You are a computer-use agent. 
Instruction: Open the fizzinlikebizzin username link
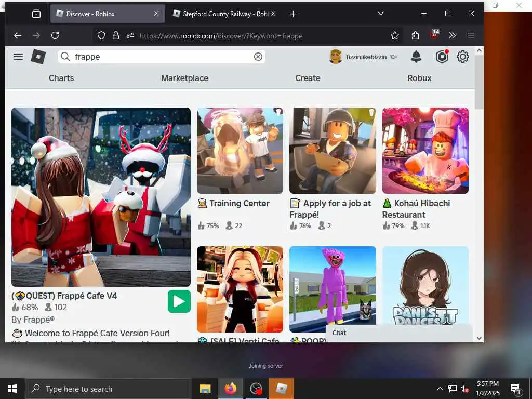pos(366,57)
